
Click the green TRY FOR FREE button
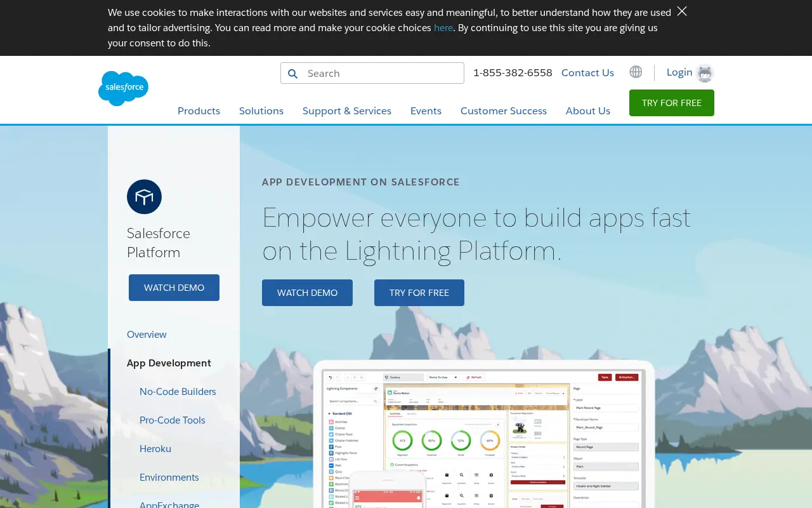click(672, 103)
